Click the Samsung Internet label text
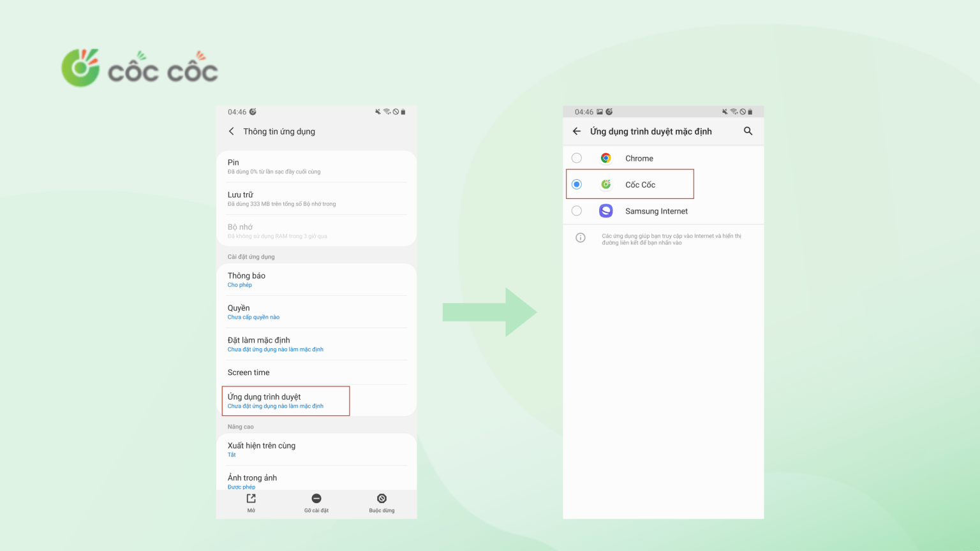The width and height of the screenshot is (980, 551). (657, 211)
